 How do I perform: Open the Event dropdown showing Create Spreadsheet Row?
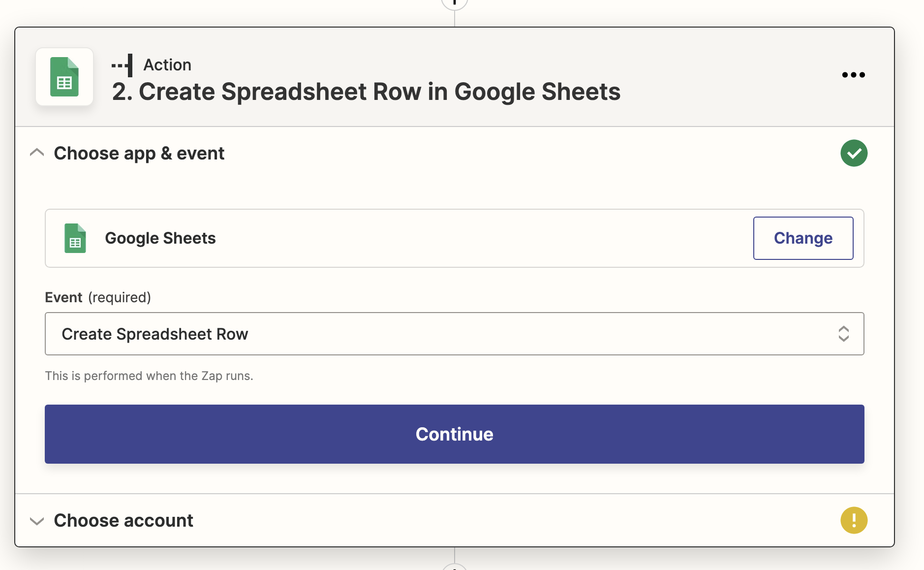(x=443, y=334)
